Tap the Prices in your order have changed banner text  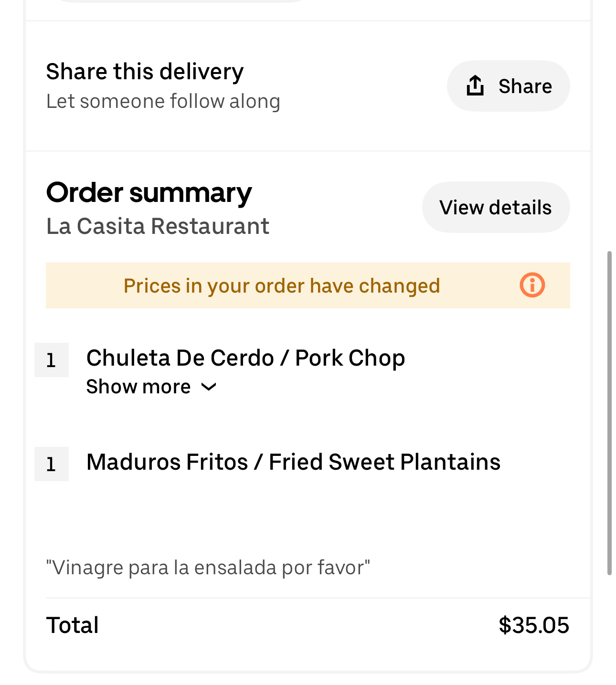[x=281, y=286]
